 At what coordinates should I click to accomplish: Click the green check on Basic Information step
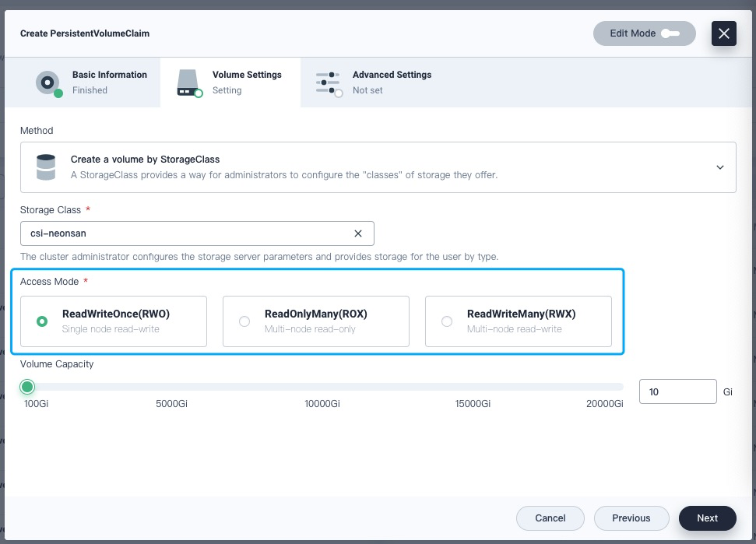(58, 93)
